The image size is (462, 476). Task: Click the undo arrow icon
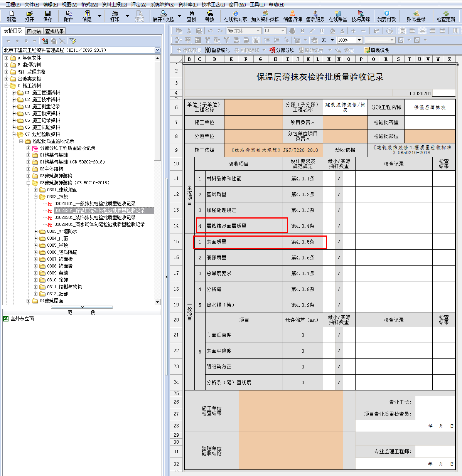coord(210,30)
